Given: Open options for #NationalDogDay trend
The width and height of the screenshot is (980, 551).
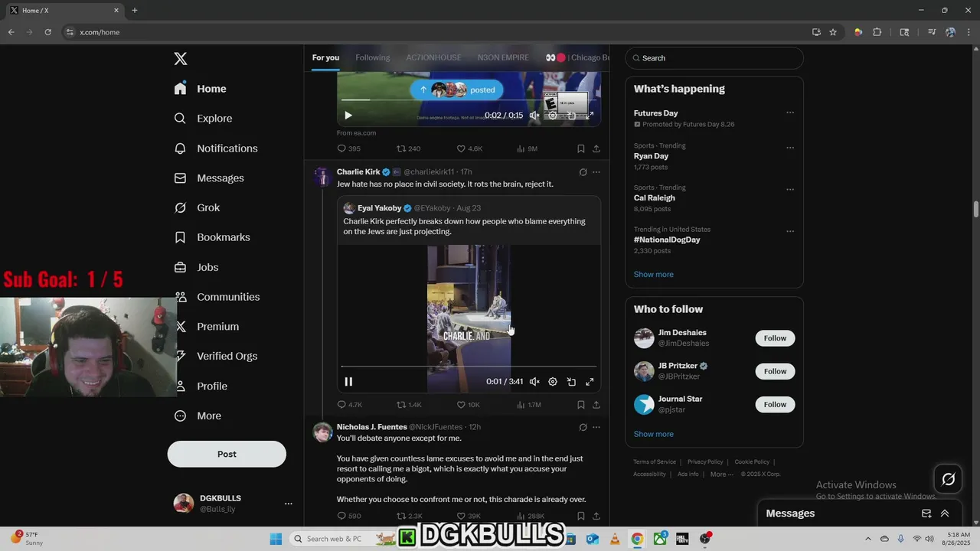Looking at the screenshot, I should pos(790,231).
